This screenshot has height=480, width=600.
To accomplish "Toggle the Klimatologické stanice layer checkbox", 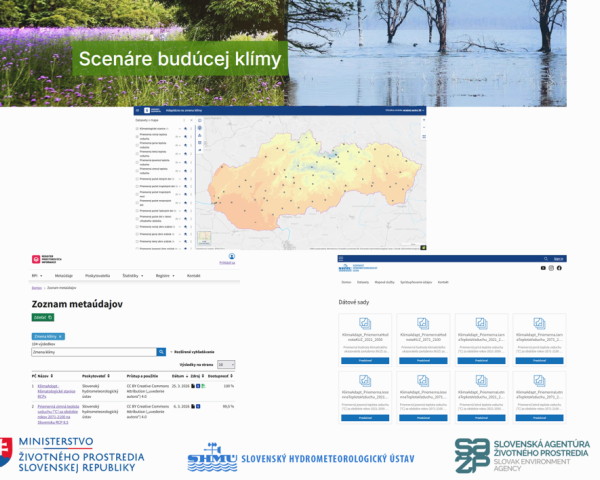I will (137, 129).
